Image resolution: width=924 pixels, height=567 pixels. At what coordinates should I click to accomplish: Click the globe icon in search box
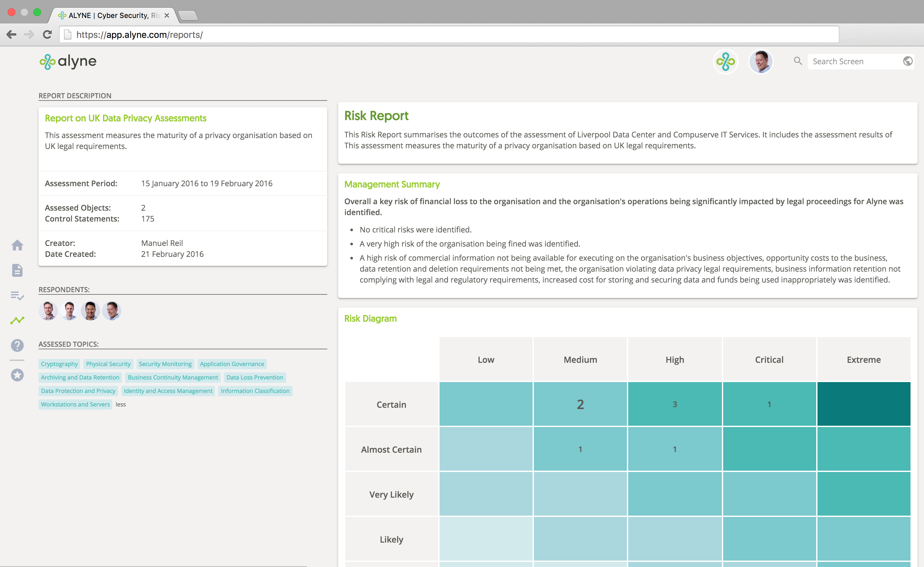click(908, 61)
